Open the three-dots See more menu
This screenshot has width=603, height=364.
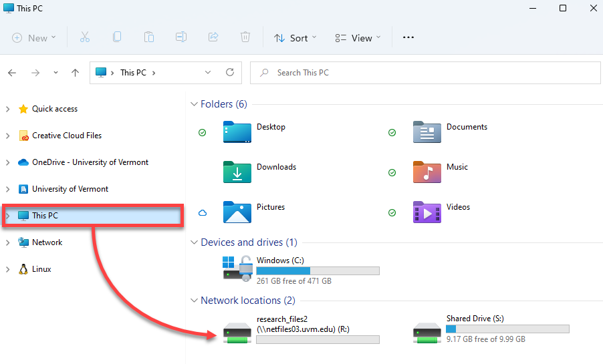pos(408,37)
